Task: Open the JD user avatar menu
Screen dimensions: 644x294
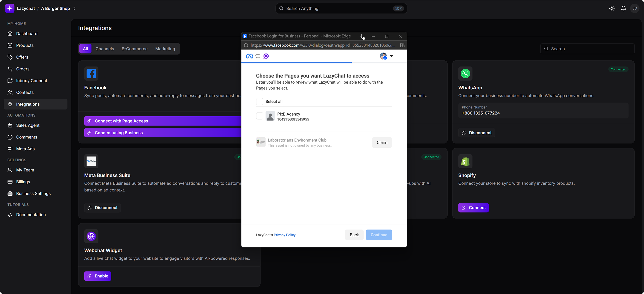Action: tap(635, 9)
